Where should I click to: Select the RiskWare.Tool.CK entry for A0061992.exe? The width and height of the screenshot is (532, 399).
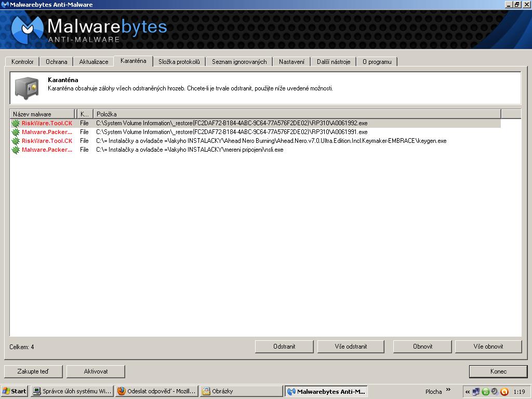coord(47,123)
